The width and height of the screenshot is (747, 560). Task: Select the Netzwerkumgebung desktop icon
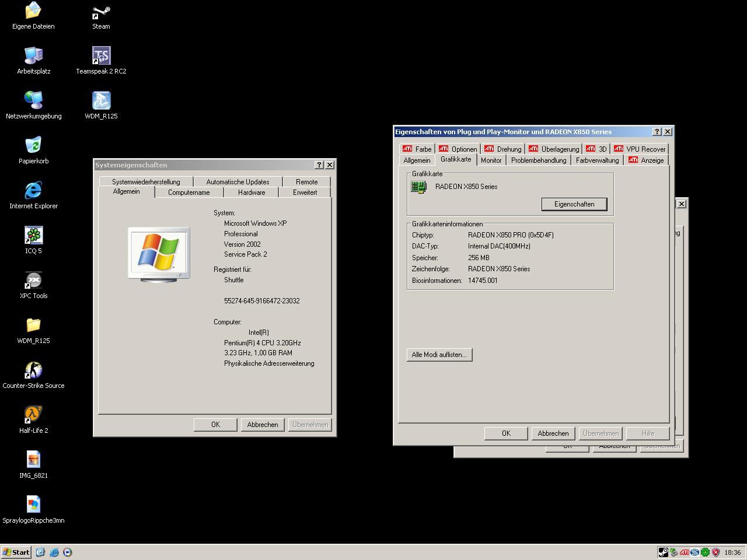point(33,106)
